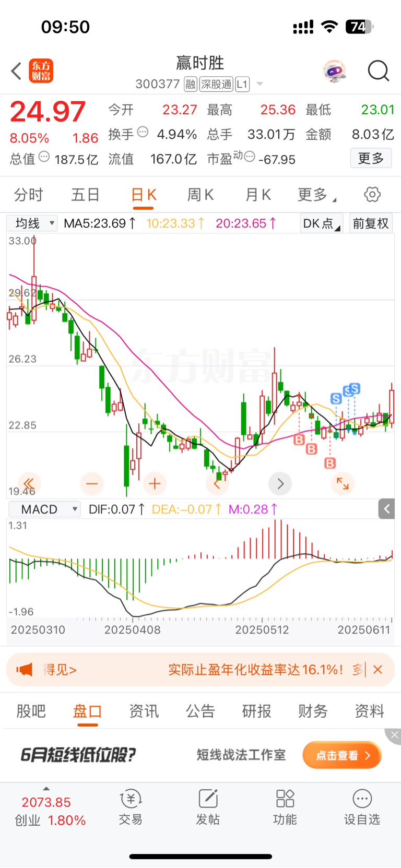The height and width of the screenshot is (868, 401).
Task: Tap 6月短线低位股 ad headline
Action: (x=78, y=755)
